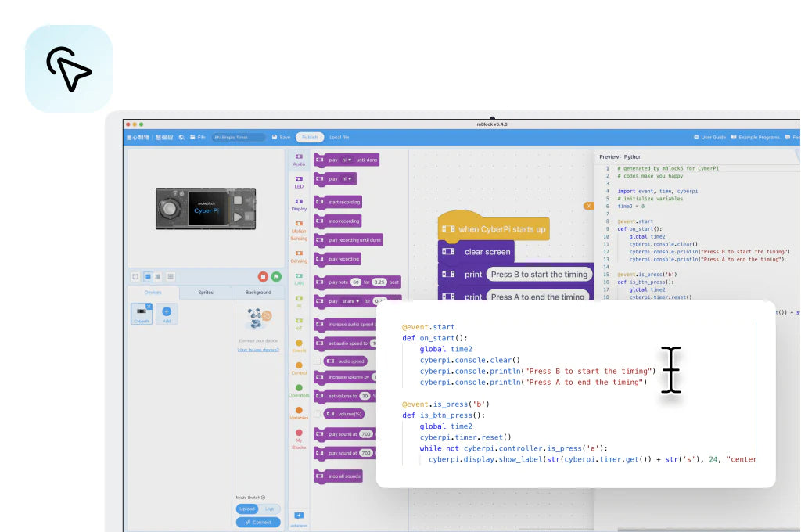
Task: Add a new device with plus icon
Action: click(166, 312)
